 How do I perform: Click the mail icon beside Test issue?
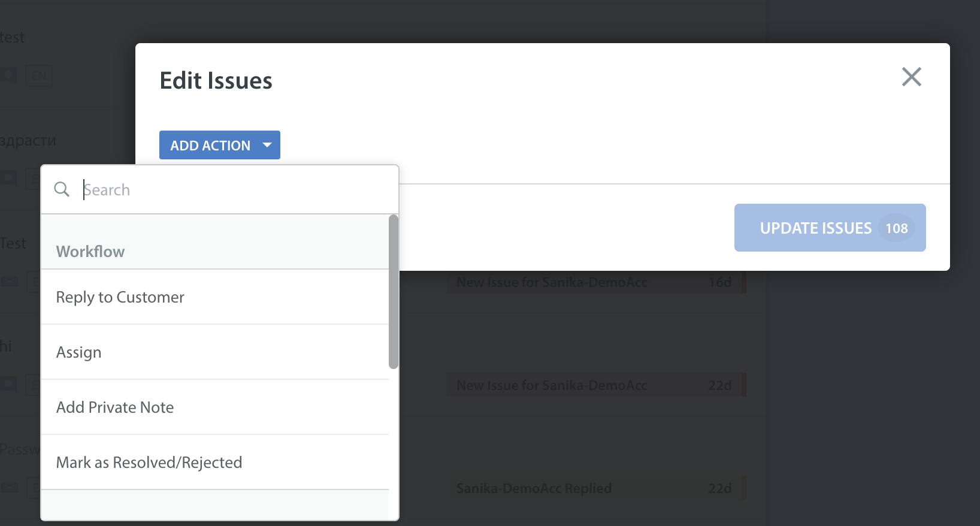coord(8,282)
